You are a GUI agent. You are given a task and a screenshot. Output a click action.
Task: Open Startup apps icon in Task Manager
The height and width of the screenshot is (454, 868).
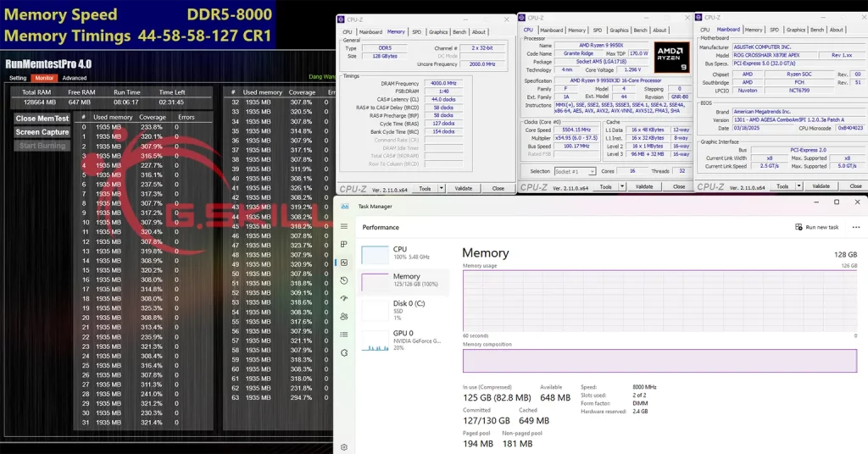344,299
